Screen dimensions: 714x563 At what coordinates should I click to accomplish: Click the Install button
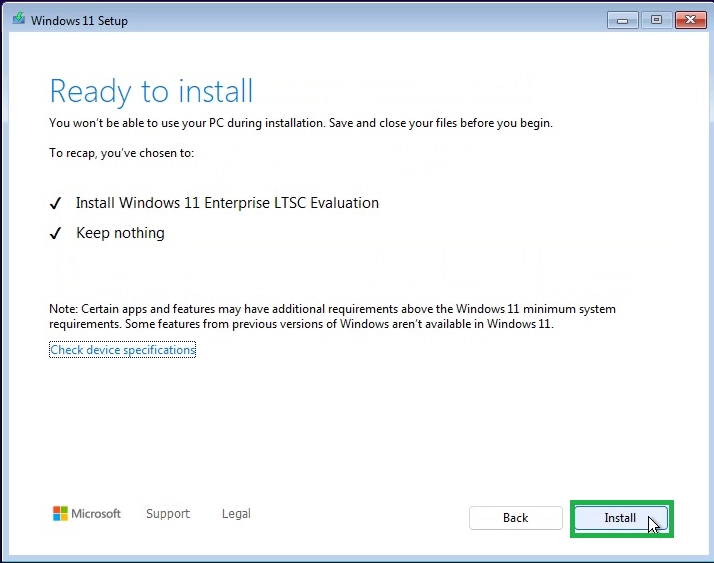(x=621, y=518)
